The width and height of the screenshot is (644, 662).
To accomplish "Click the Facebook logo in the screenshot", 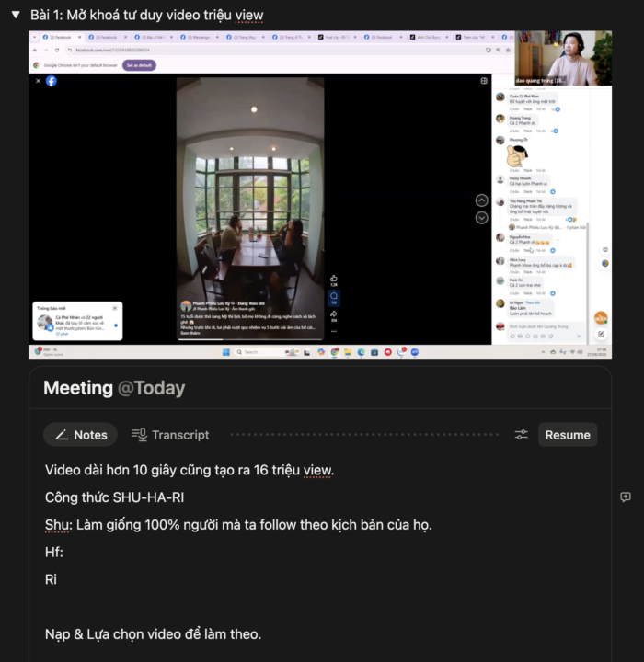I will (52, 81).
